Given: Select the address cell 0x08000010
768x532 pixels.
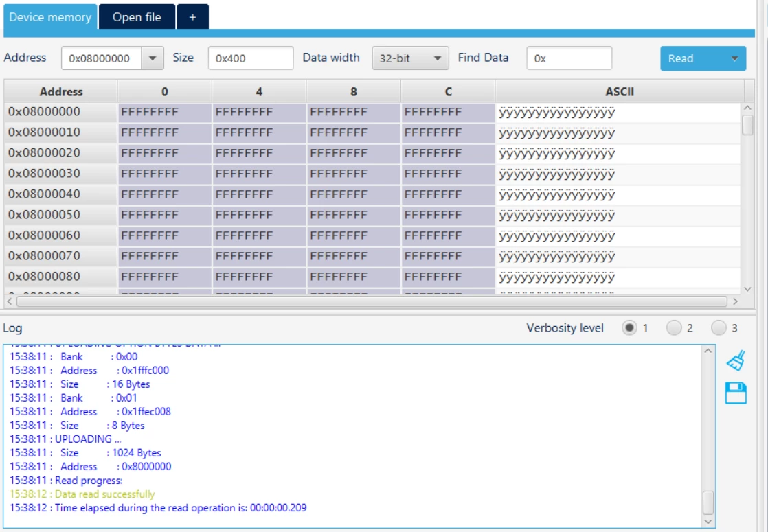Looking at the screenshot, I should pos(60,132).
